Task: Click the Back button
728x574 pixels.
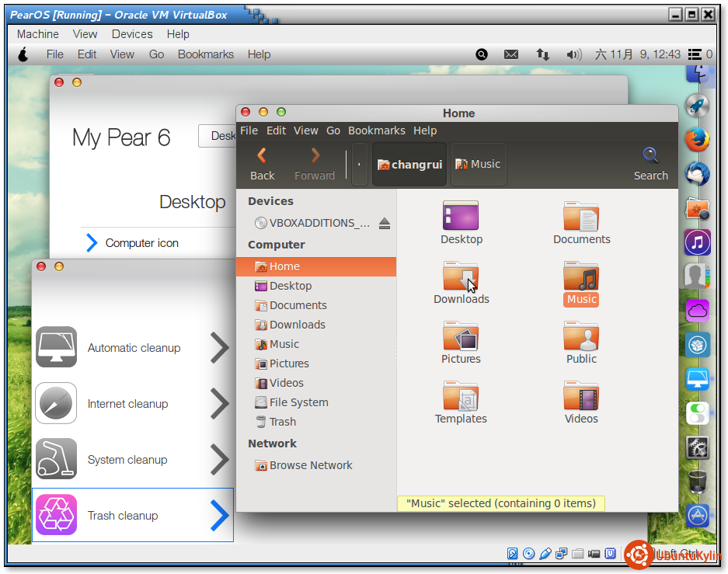Action: tap(263, 164)
